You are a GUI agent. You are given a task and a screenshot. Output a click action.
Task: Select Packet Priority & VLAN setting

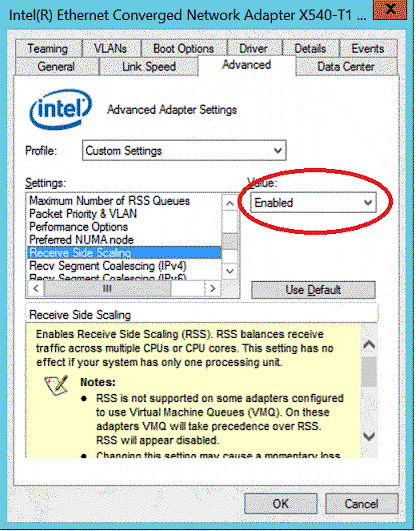[x=124, y=214]
